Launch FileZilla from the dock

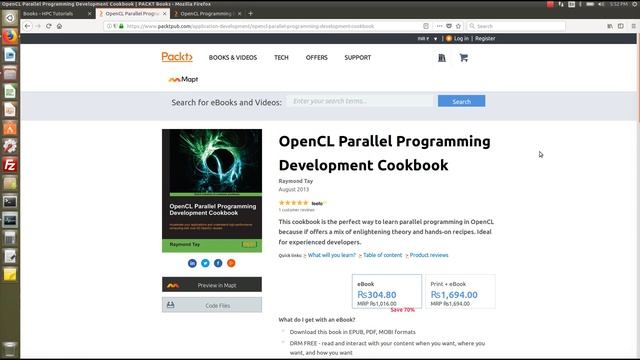(x=10, y=165)
